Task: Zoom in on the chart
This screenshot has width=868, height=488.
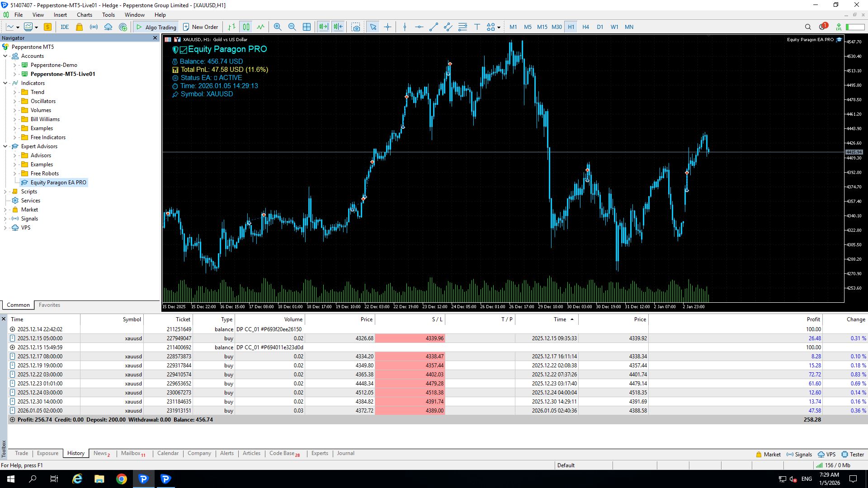Action: (278, 27)
